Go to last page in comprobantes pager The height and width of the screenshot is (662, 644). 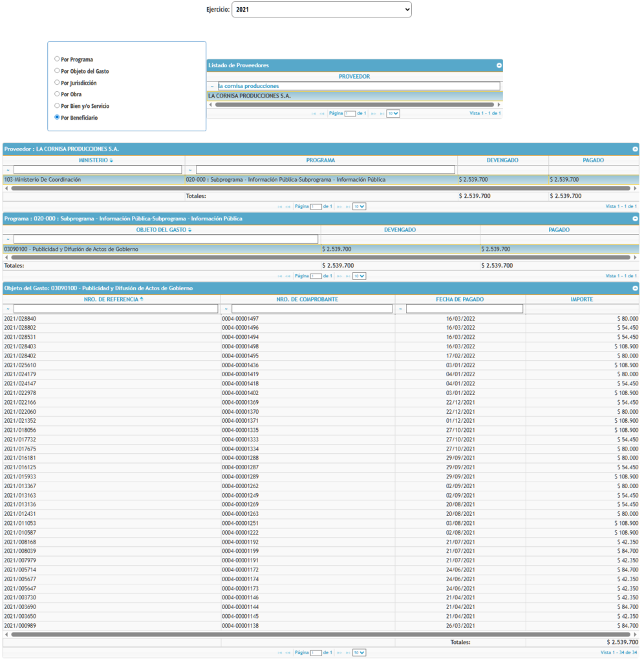pos(347,653)
